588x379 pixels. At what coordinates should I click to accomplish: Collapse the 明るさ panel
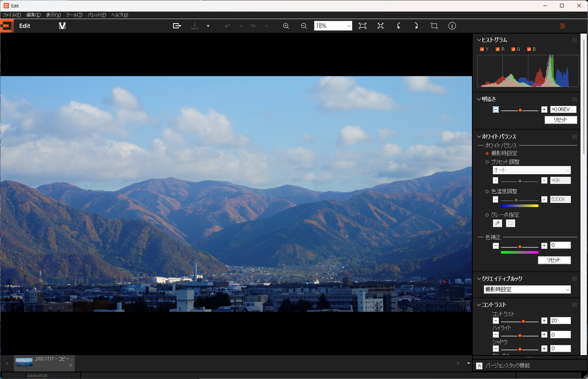(x=479, y=99)
